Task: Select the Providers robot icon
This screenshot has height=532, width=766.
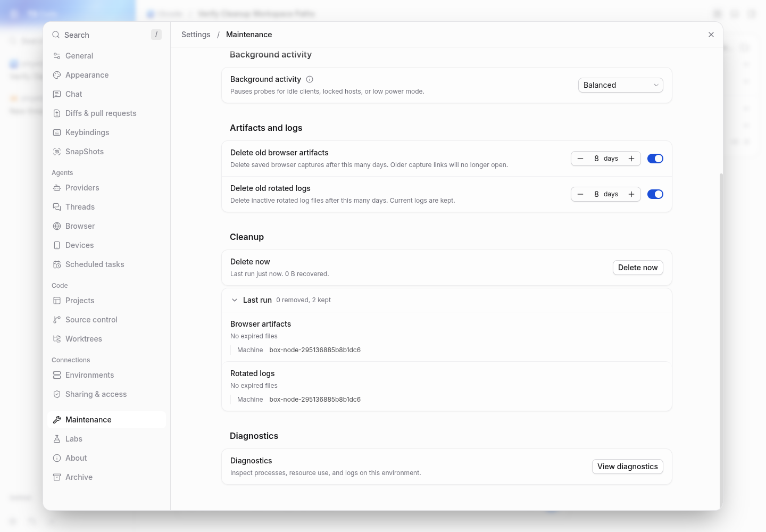Action: [x=57, y=188]
